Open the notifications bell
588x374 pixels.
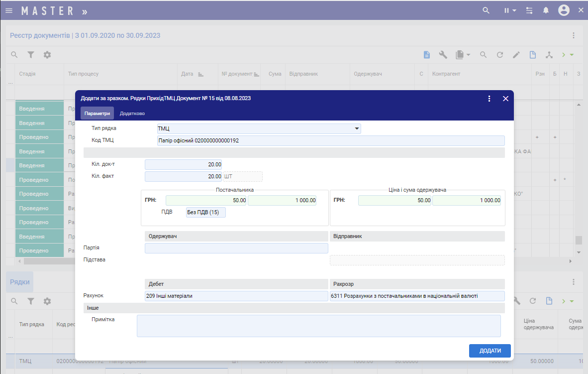click(x=546, y=10)
